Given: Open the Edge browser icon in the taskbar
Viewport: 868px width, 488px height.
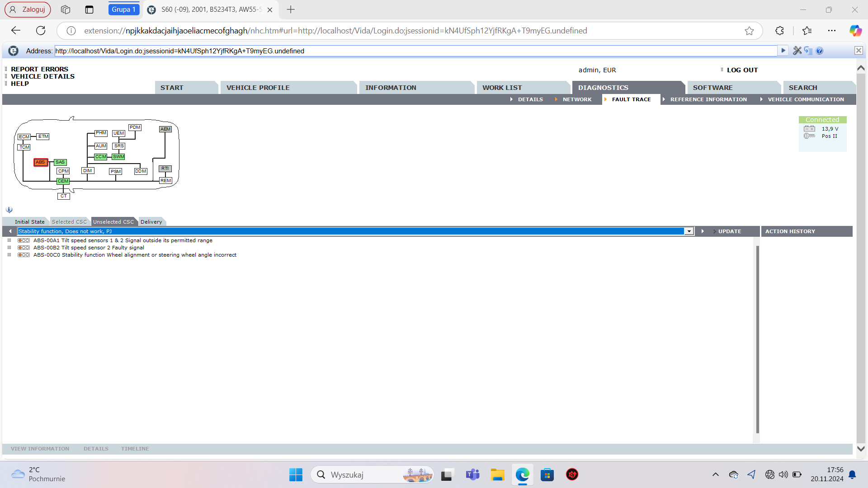Looking at the screenshot, I should point(522,474).
